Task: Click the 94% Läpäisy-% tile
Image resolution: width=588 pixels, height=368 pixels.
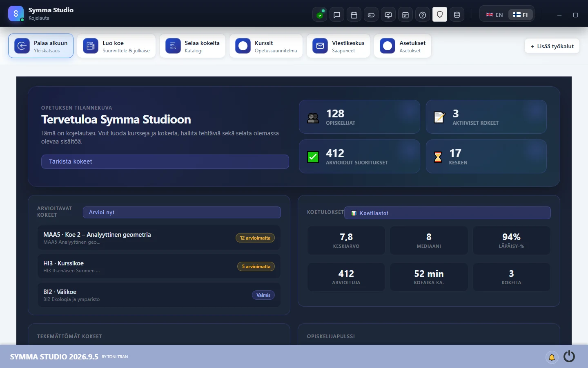Action: (x=511, y=241)
